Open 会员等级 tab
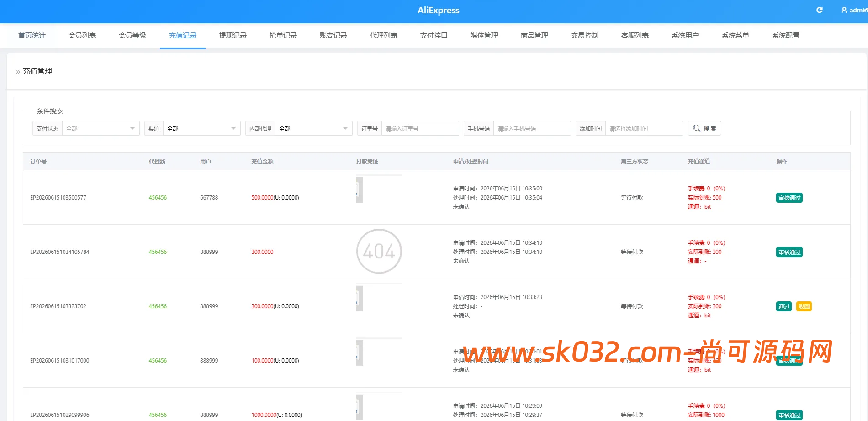The image size is (868, 421). 132,36
